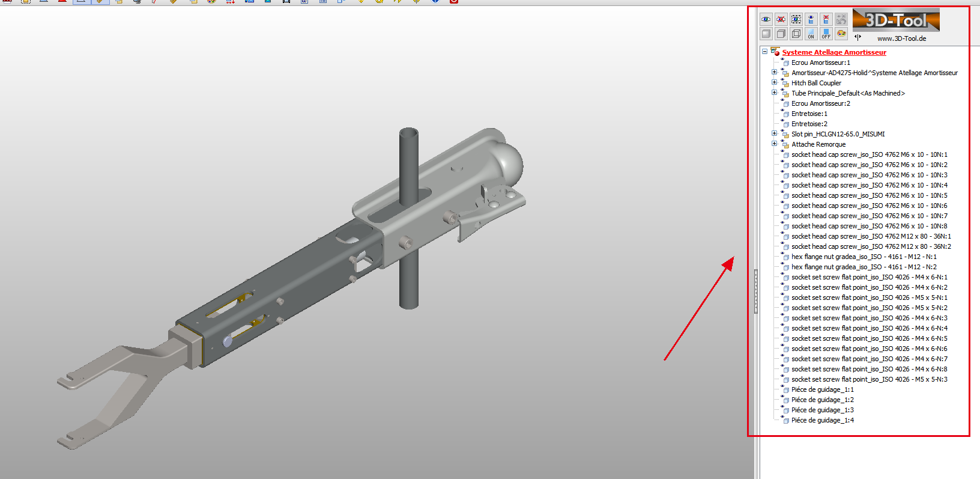This screenshot has height=479, width=980.
Task: Select socket head cap screw M6 x 10 - 10N:1
Action: coord(870,154)
